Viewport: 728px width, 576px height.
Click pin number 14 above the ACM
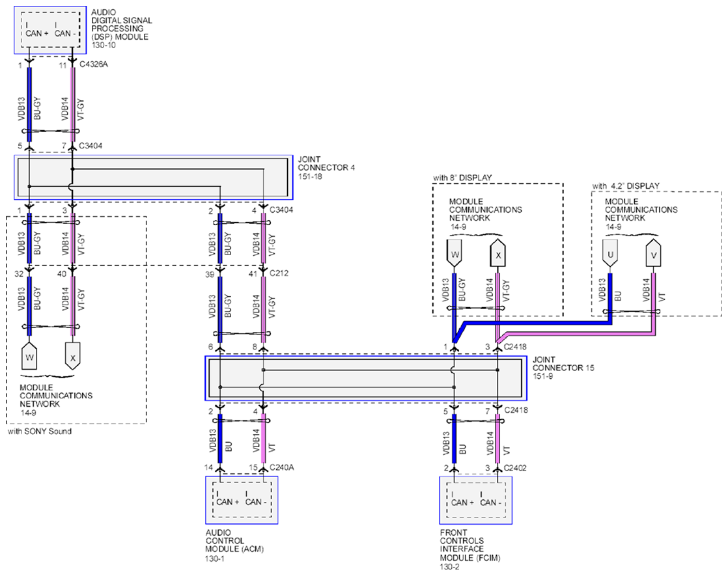[208, 467]
